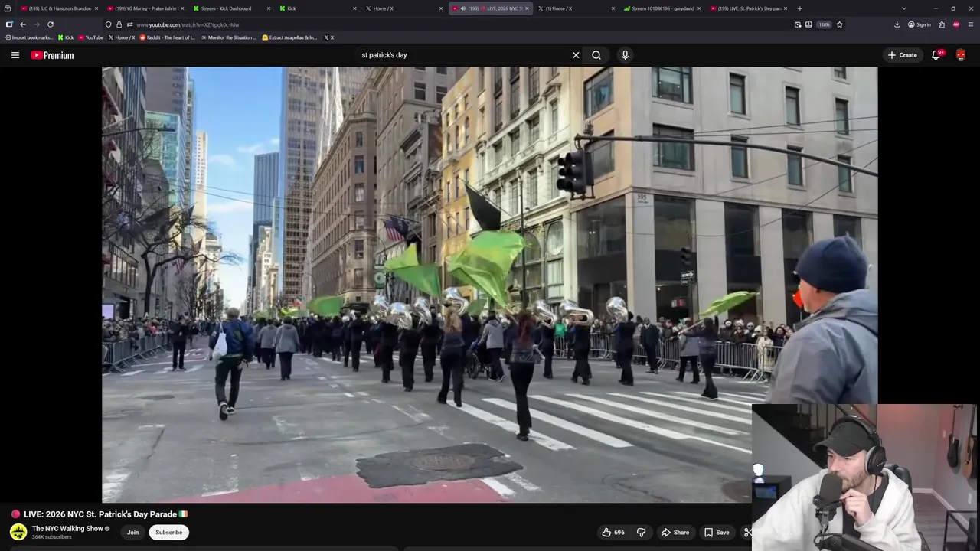Open Reddit - The heart of t... bookmark

168,37
